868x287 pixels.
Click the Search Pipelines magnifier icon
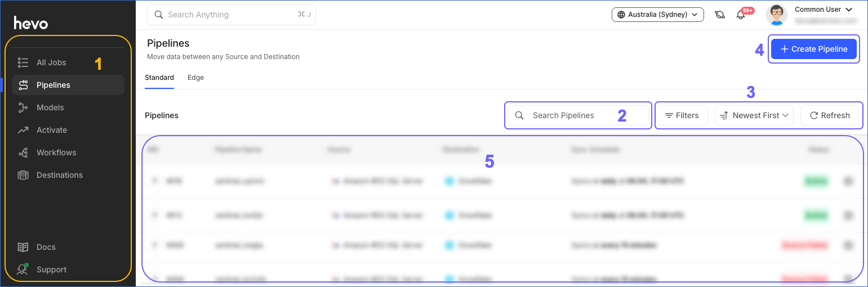[x=519, y=115]
